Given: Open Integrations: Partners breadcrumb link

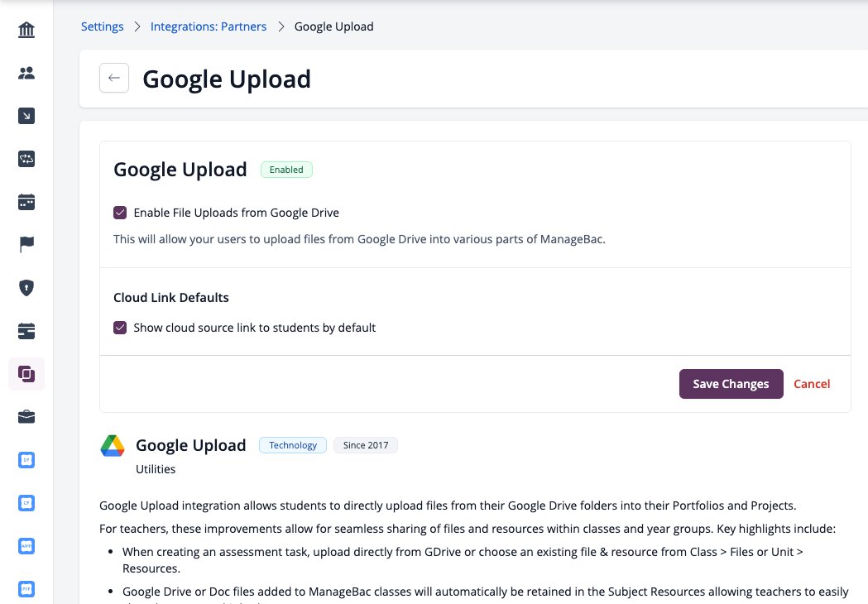Looking at the screenshot, I should coord(209,26).
